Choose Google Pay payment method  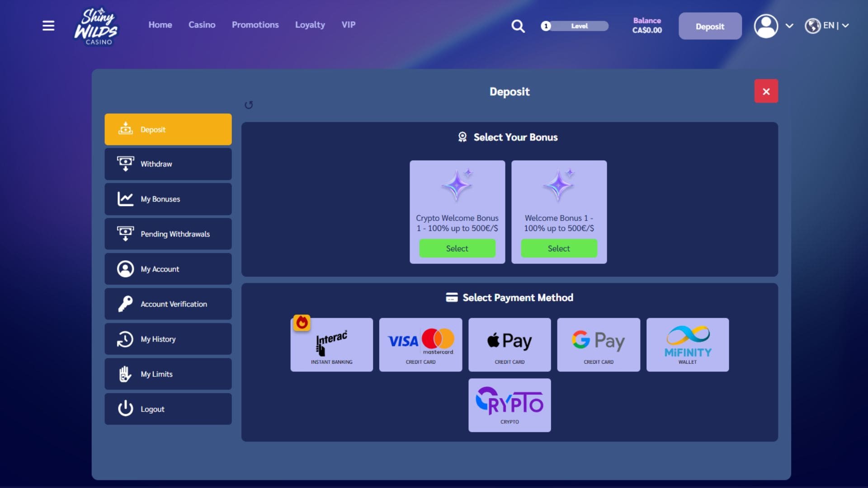point(599,345)
